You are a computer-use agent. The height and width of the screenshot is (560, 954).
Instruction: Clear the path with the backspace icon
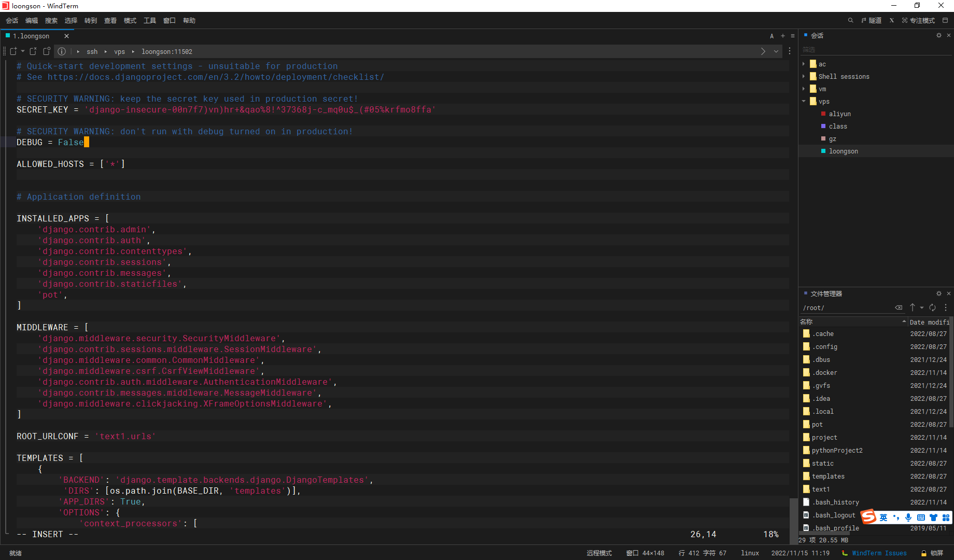coord(899,308)
